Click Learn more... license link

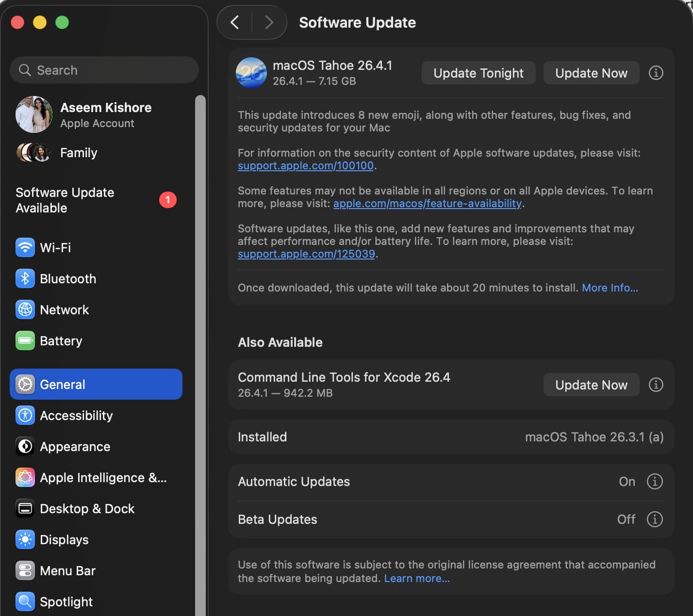(417, 578)
